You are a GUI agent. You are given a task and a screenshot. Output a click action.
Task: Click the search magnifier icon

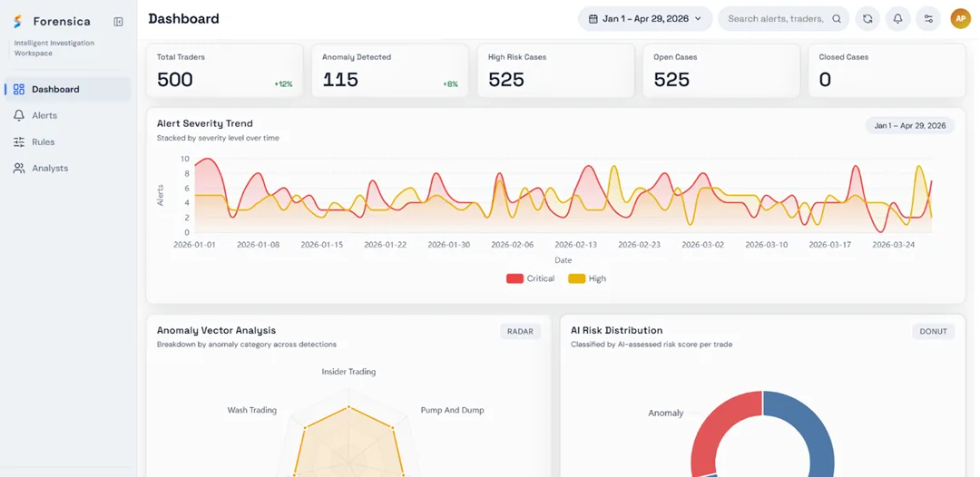click(837, 19)
